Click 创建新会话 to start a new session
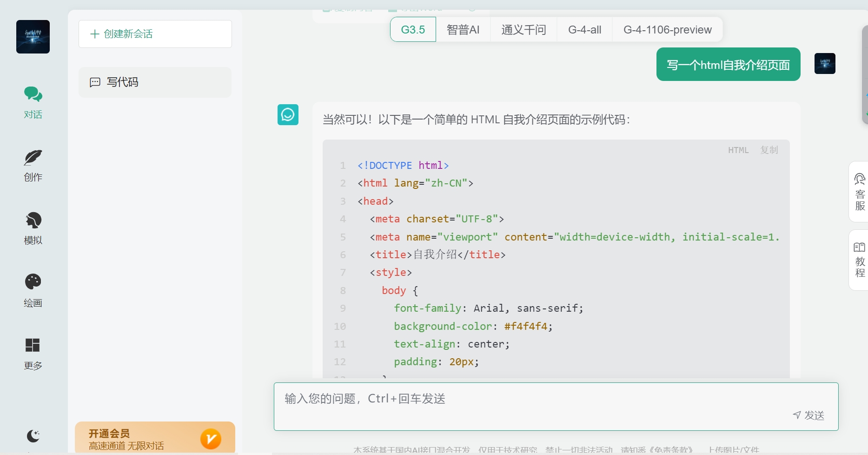 point(155,33)
